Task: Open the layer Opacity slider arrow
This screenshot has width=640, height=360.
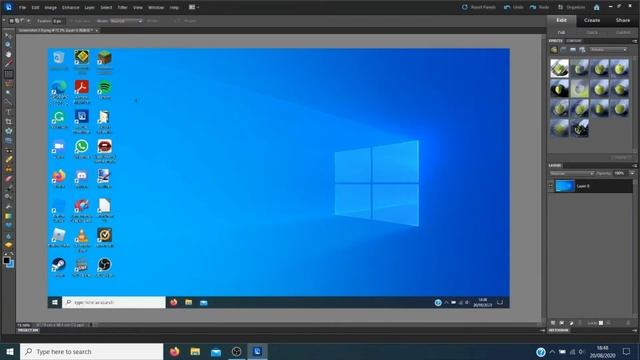Action: [632, 173]
